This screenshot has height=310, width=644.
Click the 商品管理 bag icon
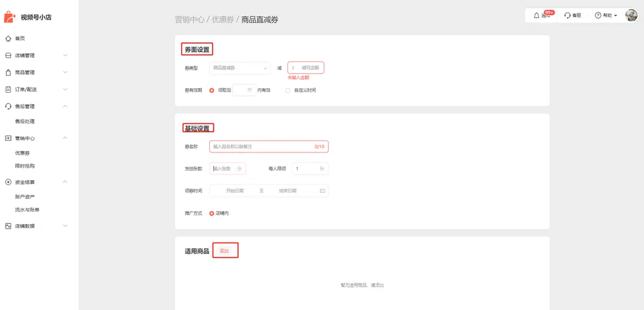(x=8, y=72)
